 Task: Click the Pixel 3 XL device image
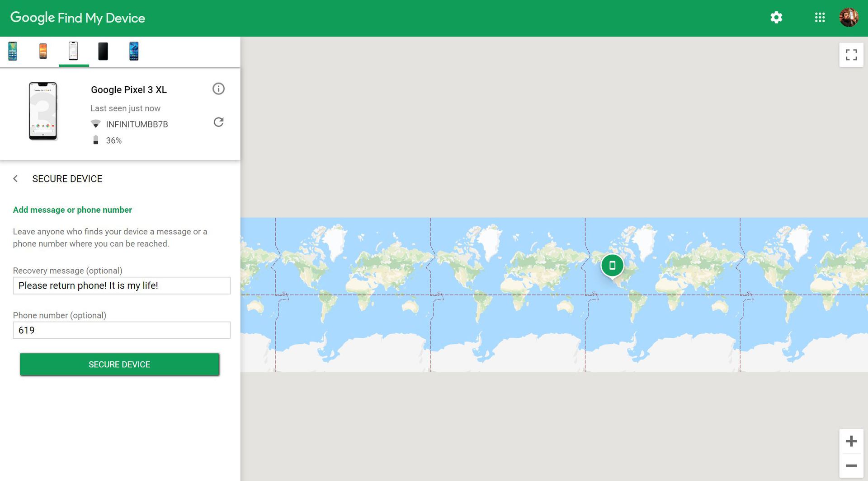pyautogui.click(x=43, y=111)
